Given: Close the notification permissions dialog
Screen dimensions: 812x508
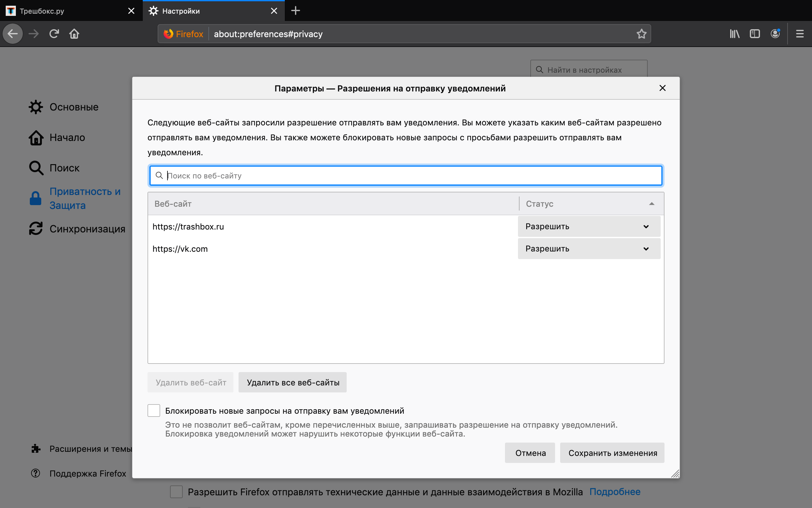Looking at the screenshot, I should [x=662, y=88].
